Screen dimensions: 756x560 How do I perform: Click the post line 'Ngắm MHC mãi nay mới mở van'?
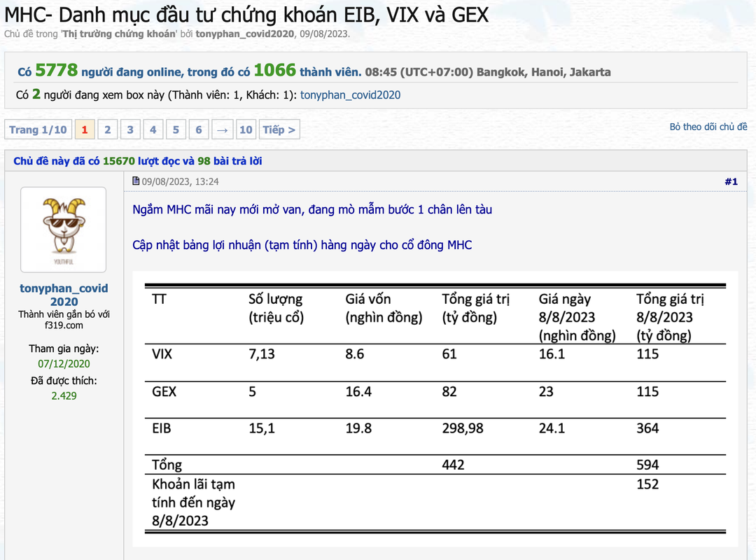click(312, 210)
